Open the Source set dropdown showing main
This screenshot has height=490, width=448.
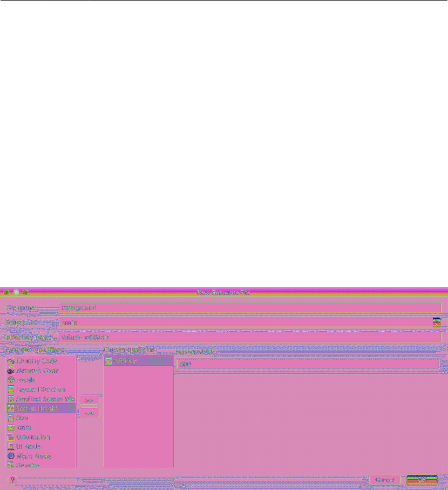[250, 322]
